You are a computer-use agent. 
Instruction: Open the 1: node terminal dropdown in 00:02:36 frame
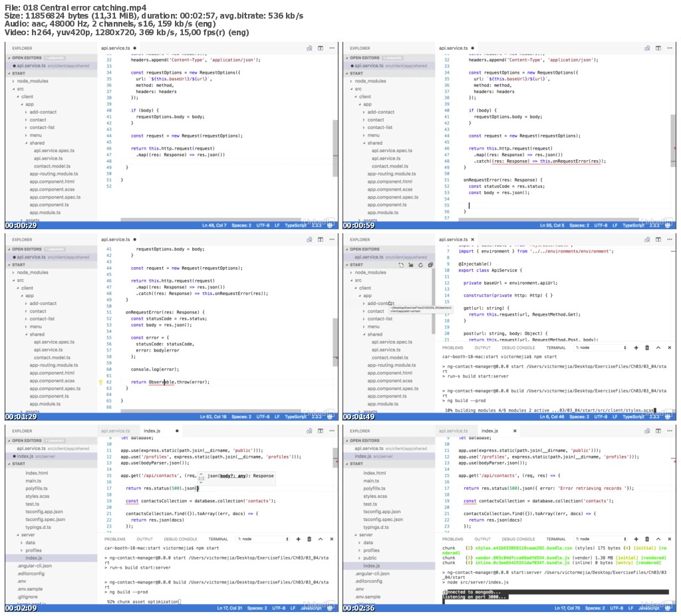point(601,539)
